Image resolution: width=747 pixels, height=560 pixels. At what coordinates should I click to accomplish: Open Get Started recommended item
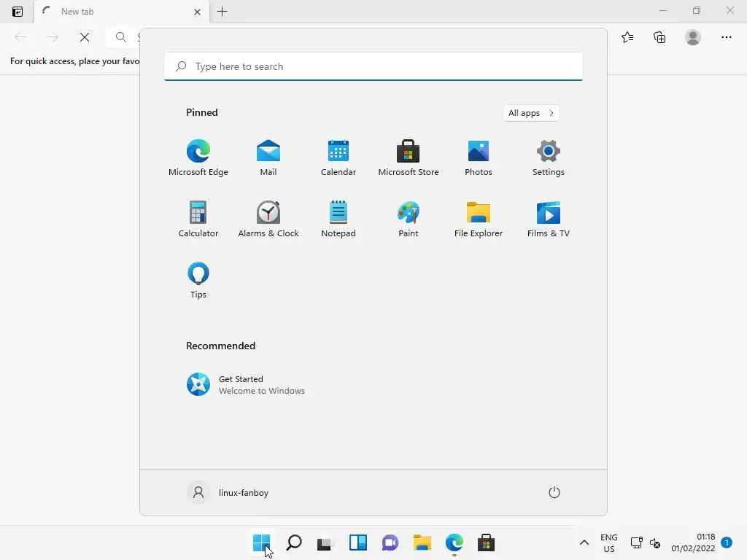pyautogui.click(x=246, y=384)
